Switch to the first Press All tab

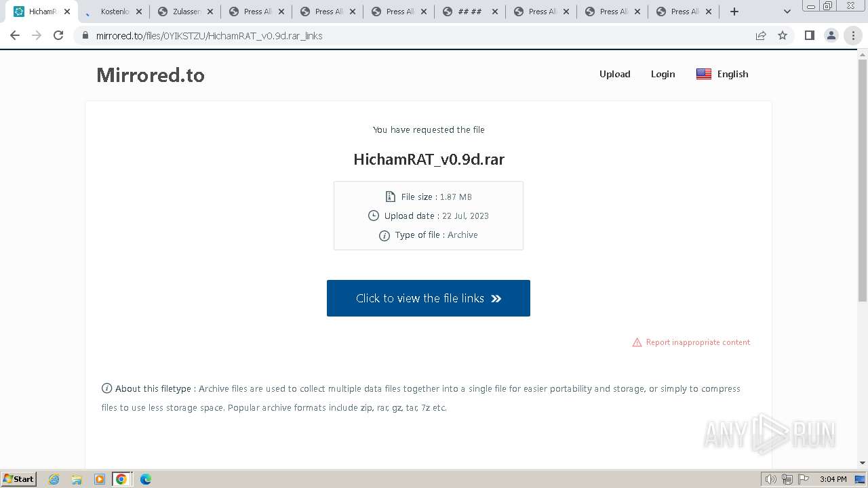pyautogui.click(x=257, y=12)
